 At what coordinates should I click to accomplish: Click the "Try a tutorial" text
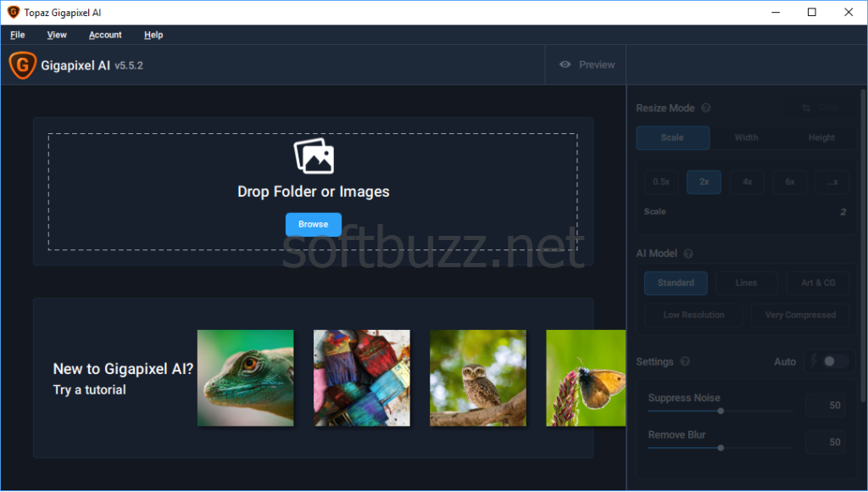click(90, 390)
